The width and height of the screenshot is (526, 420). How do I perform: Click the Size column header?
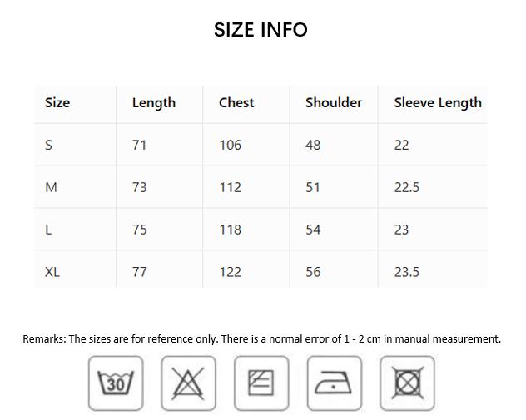[x=57, y=103]
